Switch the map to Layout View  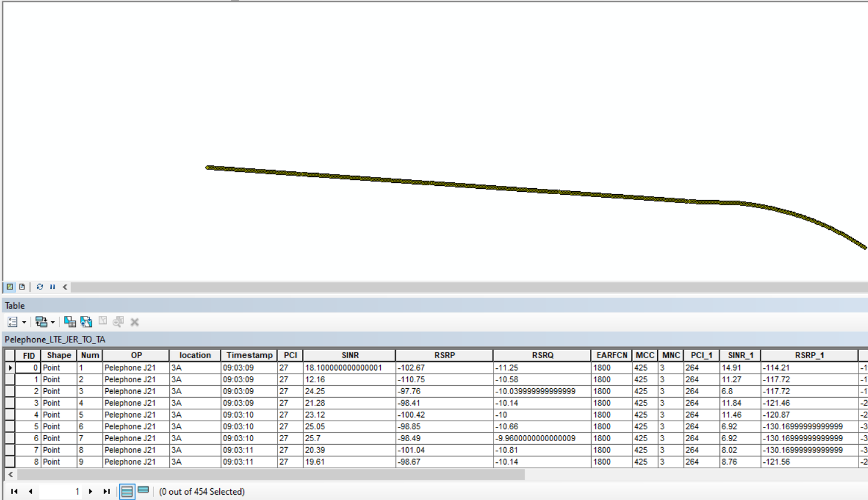[22, 286]
